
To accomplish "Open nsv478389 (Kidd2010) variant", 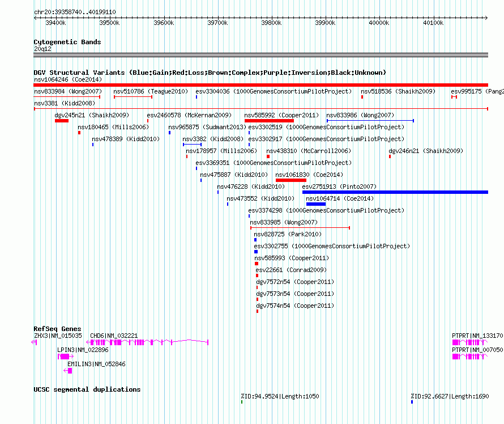I will coord(126,139).
